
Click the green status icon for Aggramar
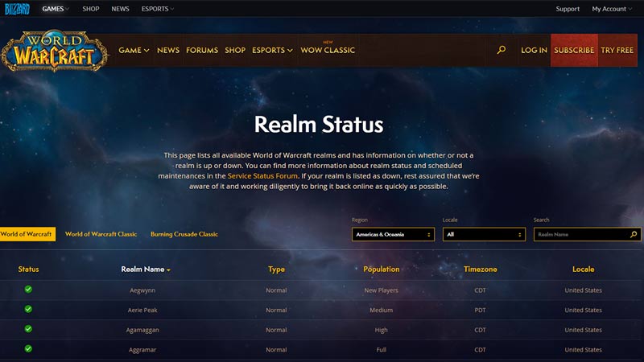28,349
